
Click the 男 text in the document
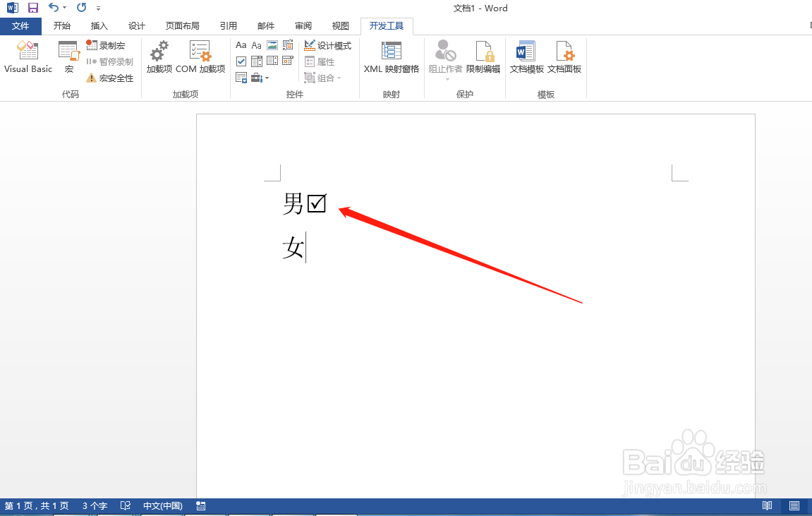pyautogui.click(x=293, y=203)
